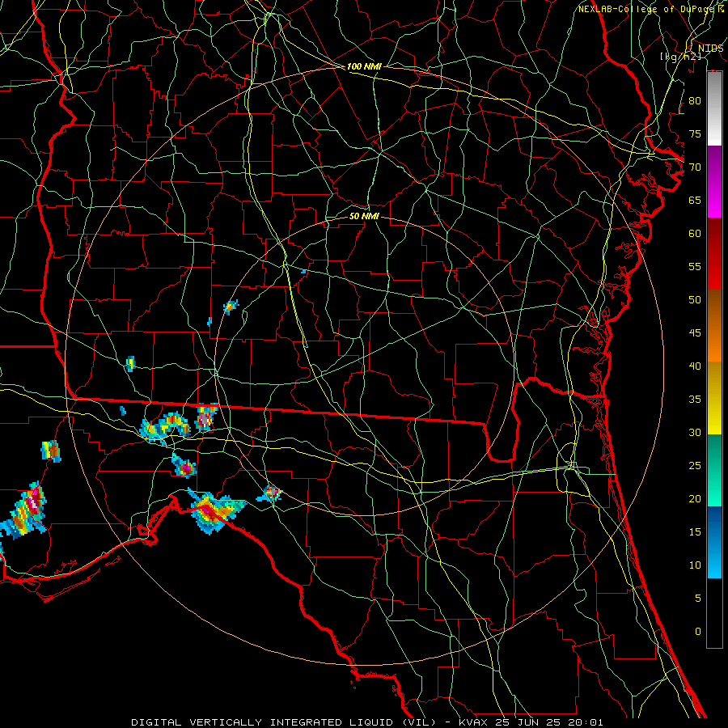Screen dimensions: 728x728
Task: Click the NIDS label near the color scale
Action: [710, 49]
